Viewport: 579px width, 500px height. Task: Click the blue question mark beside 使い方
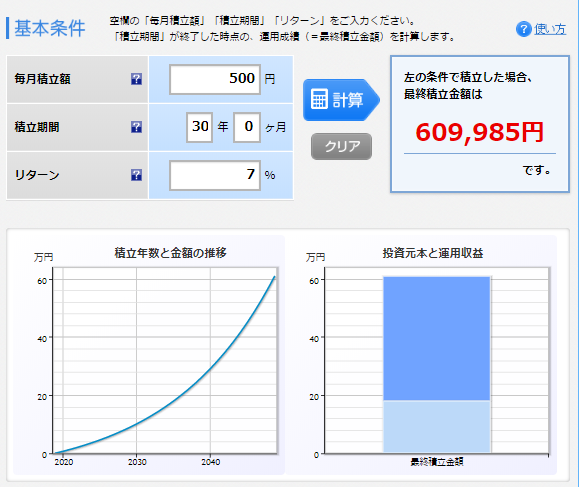pos(523,29)
